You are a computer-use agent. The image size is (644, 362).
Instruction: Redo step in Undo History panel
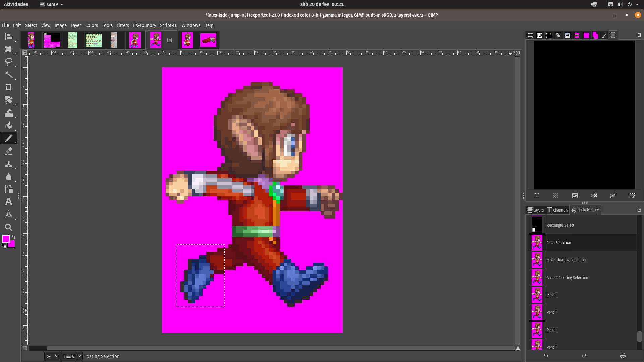(x=584, y=356)
